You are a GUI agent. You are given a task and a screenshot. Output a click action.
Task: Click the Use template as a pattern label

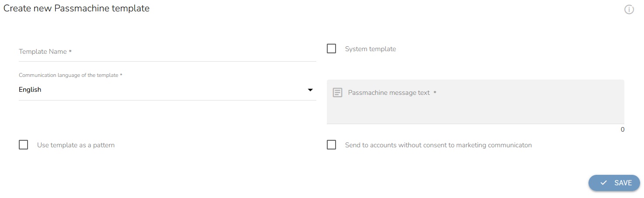pyautogui.click(x=76, y=145)
